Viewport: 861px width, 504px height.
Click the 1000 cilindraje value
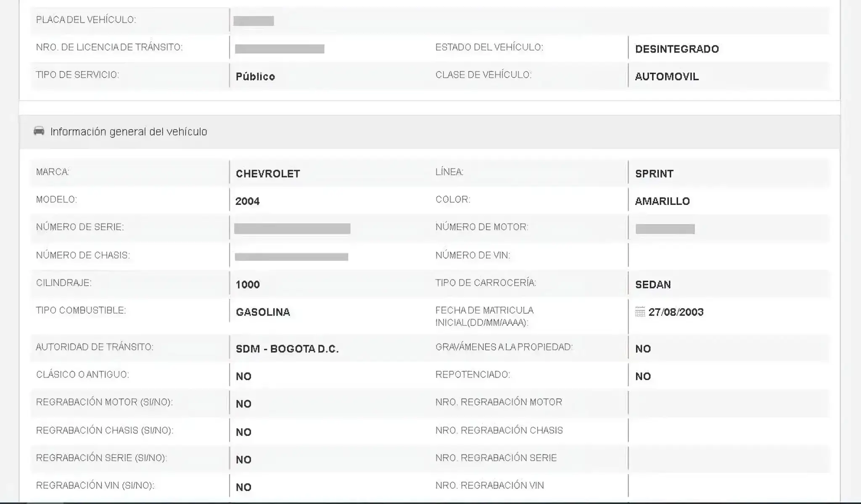pyautogui.click(x=248, y=284)
